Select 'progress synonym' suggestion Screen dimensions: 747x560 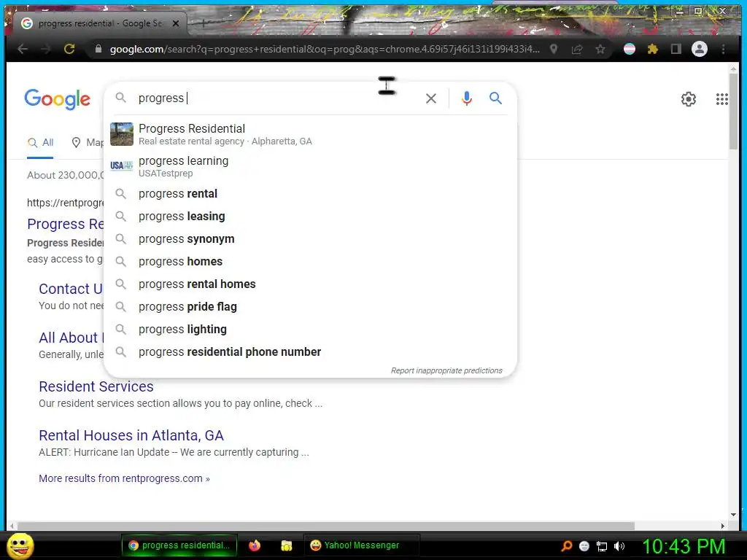309,239
